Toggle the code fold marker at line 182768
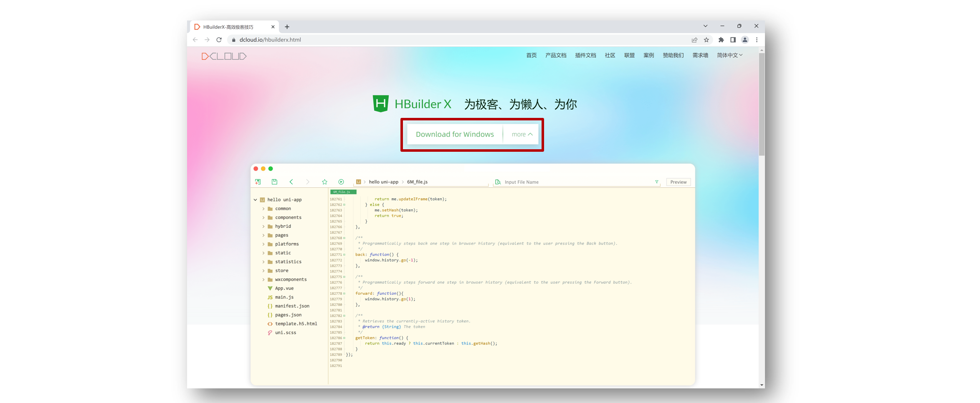The height and width of the screenshot is (403, 980). [343, 237]
